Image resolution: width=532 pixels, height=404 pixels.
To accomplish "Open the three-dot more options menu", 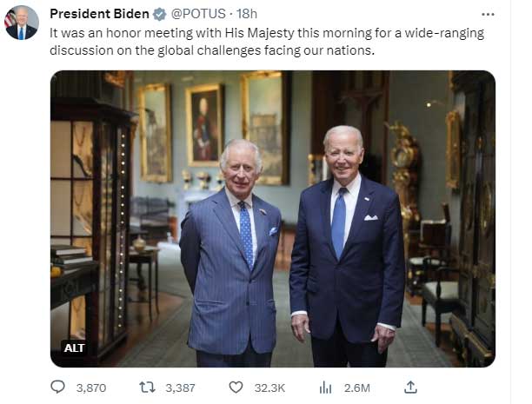I will [487, 15].
